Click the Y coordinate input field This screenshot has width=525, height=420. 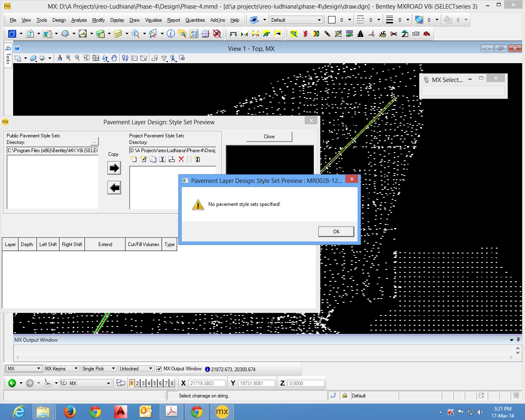(x=257, y=383)
